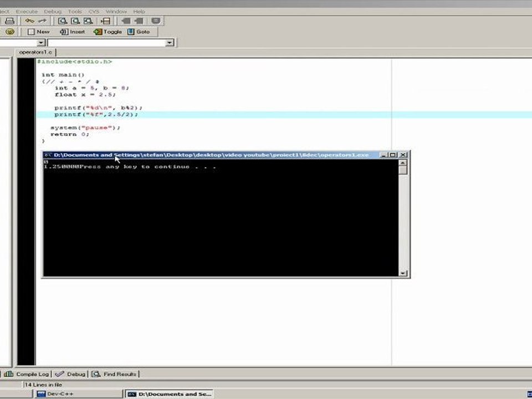Open the Tools menu
Viewport: 532px width, 399px height.
tap(75, 12)
